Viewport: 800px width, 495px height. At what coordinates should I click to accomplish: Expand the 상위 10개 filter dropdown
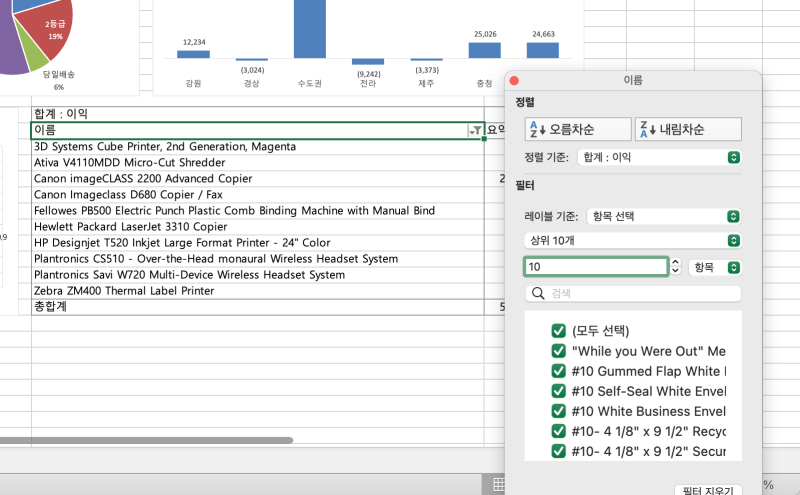(x=633, y=240)
